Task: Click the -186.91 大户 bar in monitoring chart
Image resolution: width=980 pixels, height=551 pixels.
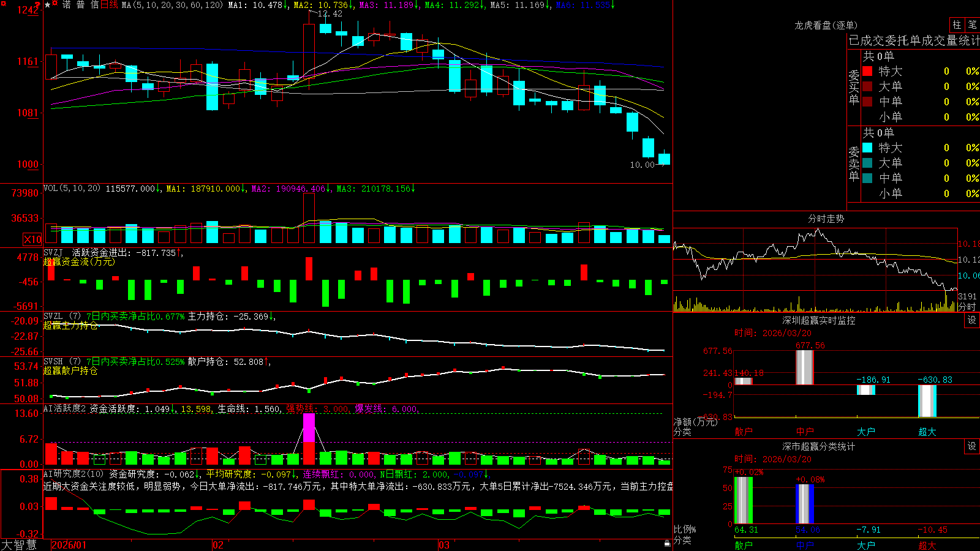Action: pos(866,390)
